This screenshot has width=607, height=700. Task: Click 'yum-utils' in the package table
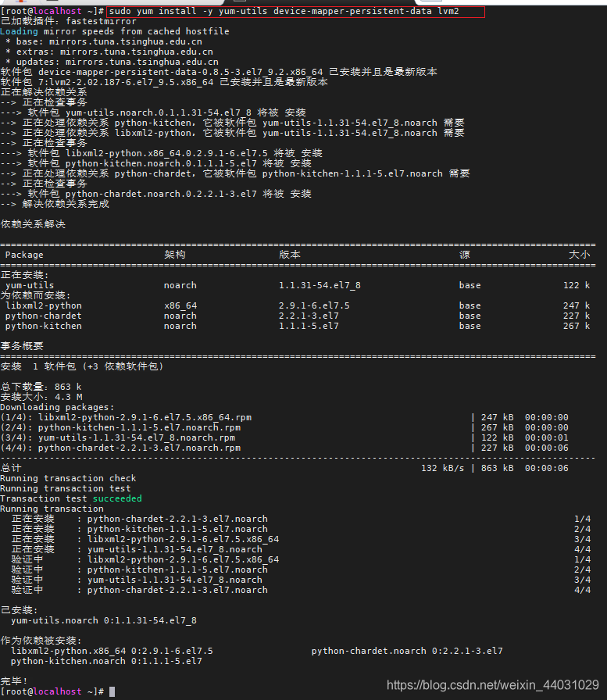[30, 286]
